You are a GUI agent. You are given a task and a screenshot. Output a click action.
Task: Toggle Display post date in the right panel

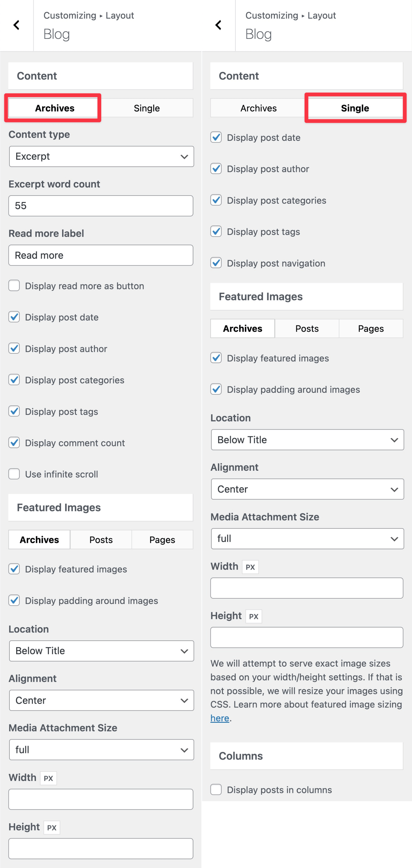click(216, 138)
